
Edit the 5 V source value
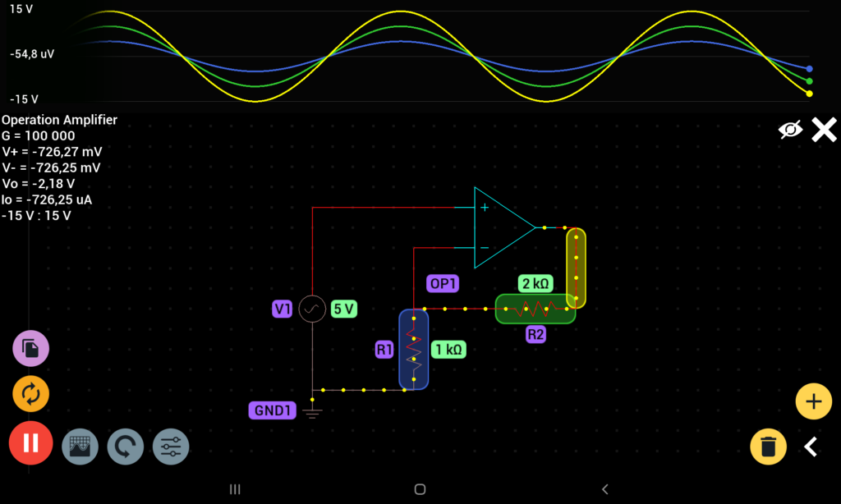point(343,309)
